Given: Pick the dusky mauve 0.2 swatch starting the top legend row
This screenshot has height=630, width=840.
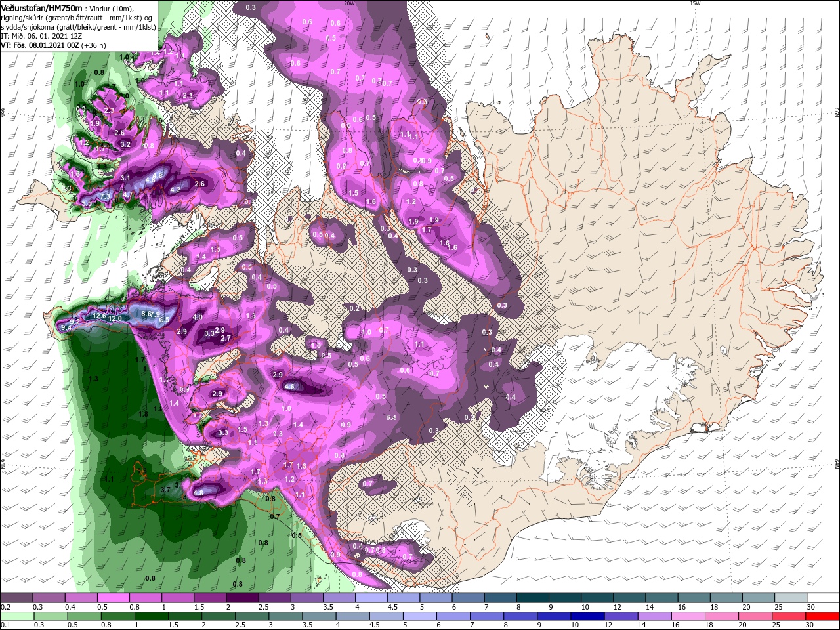Looking at the screenshot, I should click(16, 598).
